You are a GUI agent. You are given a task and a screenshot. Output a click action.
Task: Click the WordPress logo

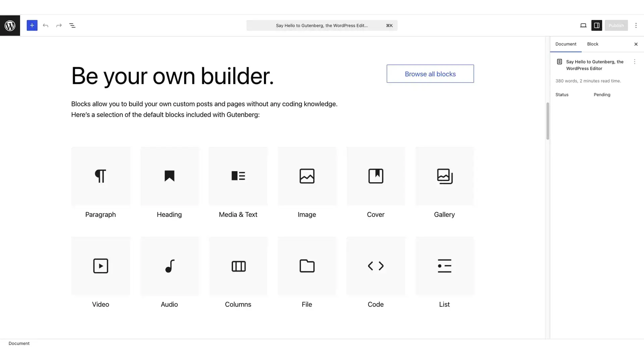[10, 25]
